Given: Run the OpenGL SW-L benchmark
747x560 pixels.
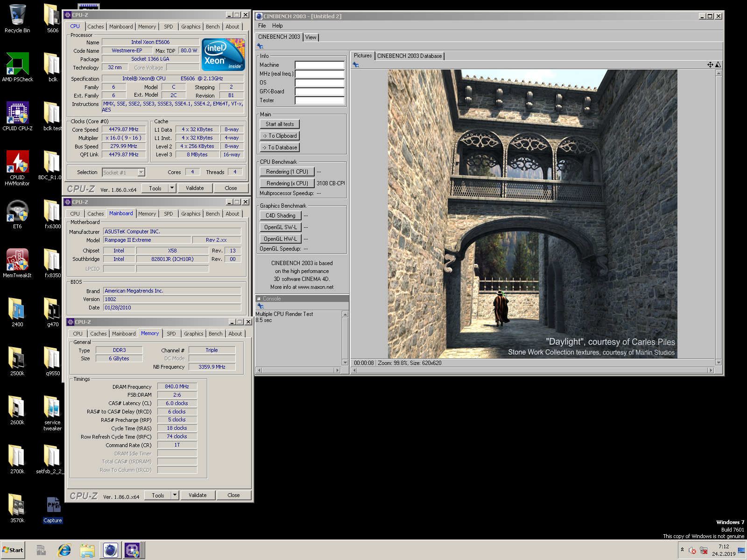Looking at the screenshot, I should tap(281, 227).
